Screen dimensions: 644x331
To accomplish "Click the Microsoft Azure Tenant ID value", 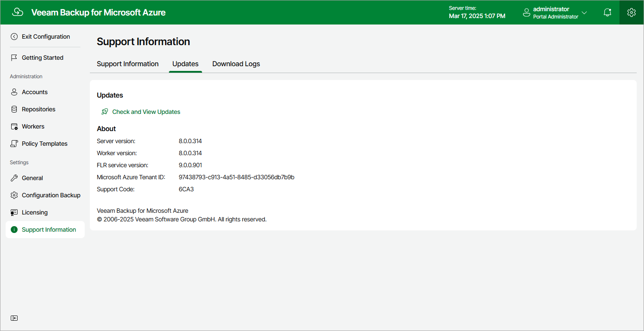I will pyautogui.click(x=236, y=177).
